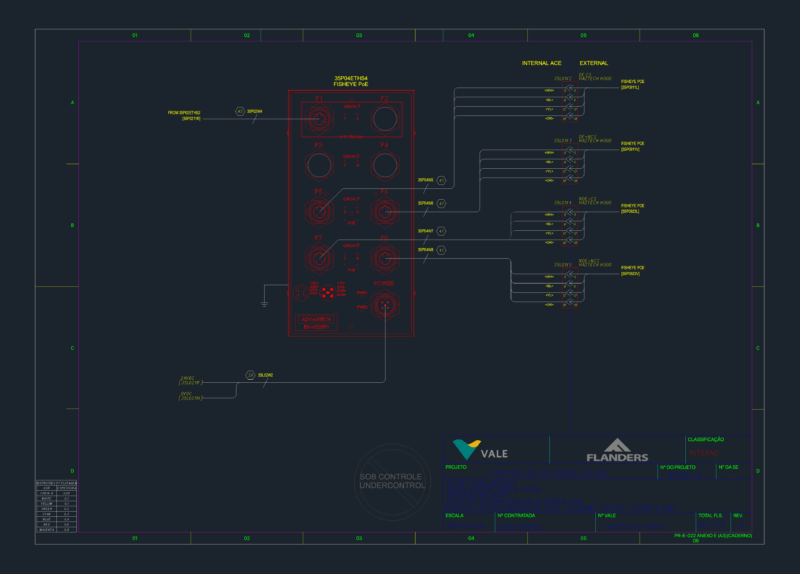Select the Advantech model nameplate

[x=316, y=323]
